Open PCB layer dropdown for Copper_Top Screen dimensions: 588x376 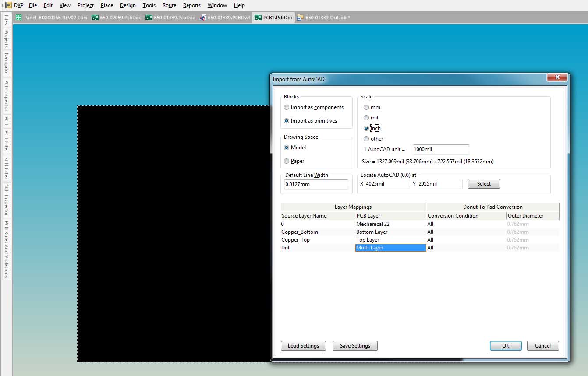(390, 240)
